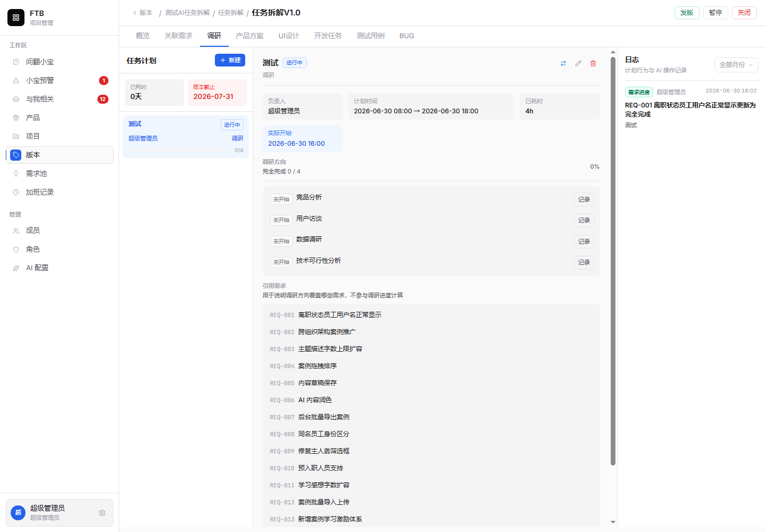Click the 暂停 pause button

tap(715, 13)
